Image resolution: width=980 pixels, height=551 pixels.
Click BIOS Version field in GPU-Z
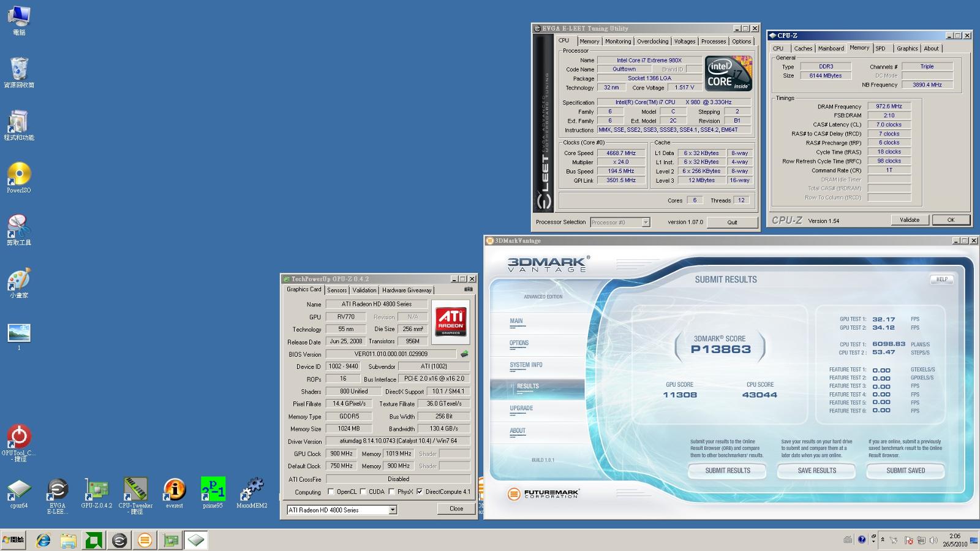coord(391,354)
